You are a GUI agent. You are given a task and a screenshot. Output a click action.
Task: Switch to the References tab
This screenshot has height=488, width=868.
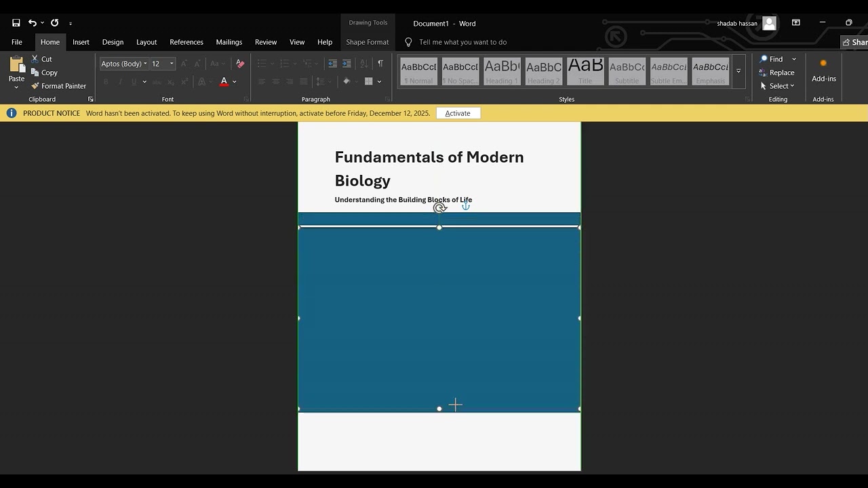186,42
